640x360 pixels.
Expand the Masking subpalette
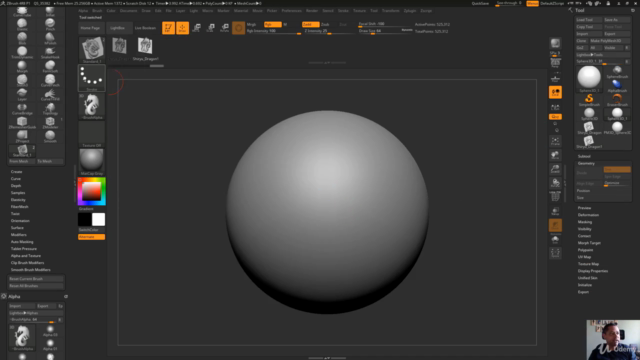click(585, 222)
